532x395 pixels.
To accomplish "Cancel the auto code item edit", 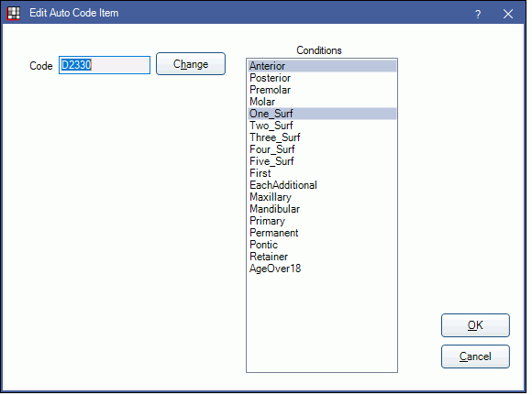I will coord(475,357).
